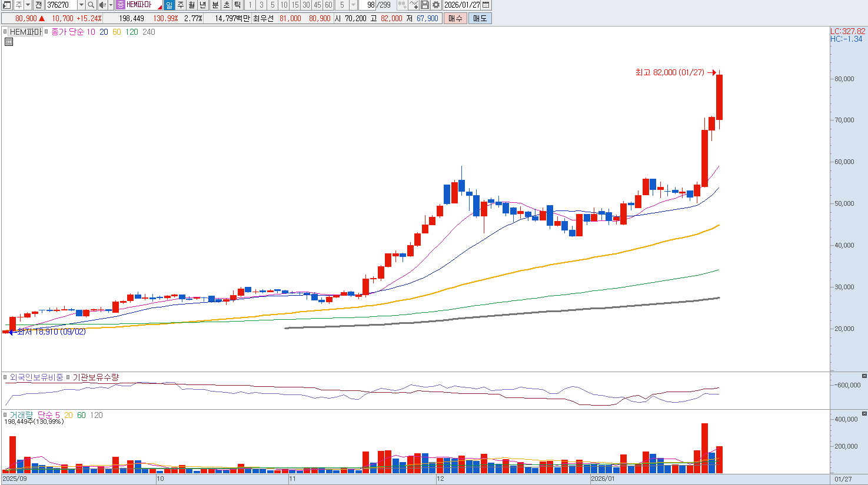The image size is (868, 485).
Task: Toggle the 외국인보유비중 indicator marker
Action: 5,377
